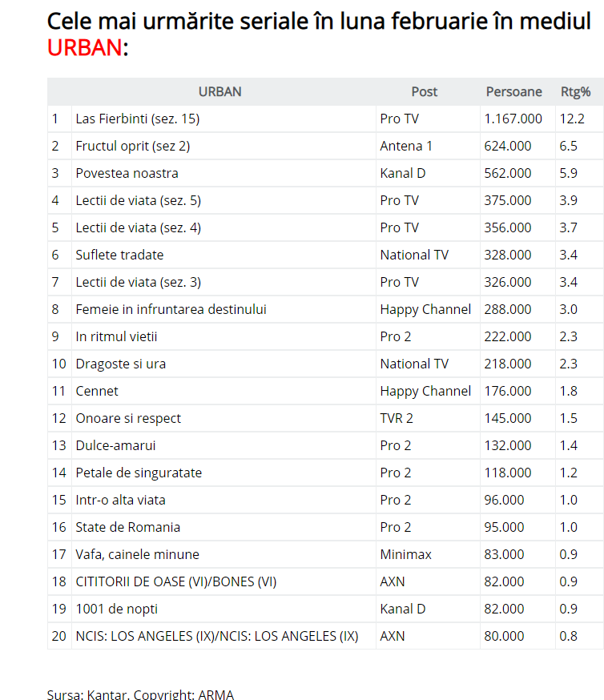
Task: Click the Post column header
Action: coord(424,91)
